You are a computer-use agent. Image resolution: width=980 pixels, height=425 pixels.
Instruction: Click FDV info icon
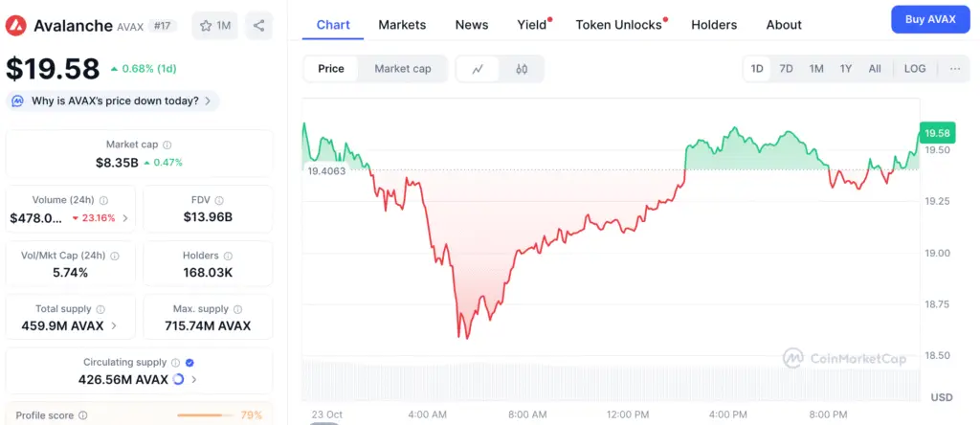click(221, 200)
